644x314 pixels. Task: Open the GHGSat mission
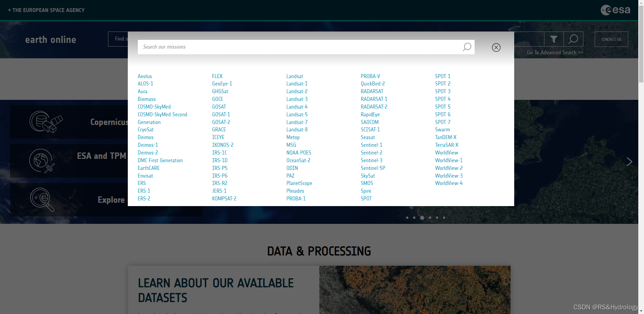pos(220,91)
